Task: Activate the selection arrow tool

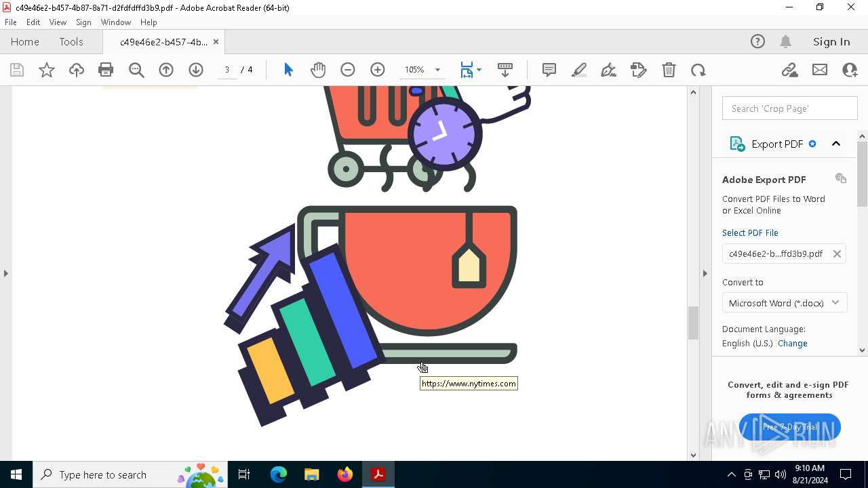Action: 288,70
